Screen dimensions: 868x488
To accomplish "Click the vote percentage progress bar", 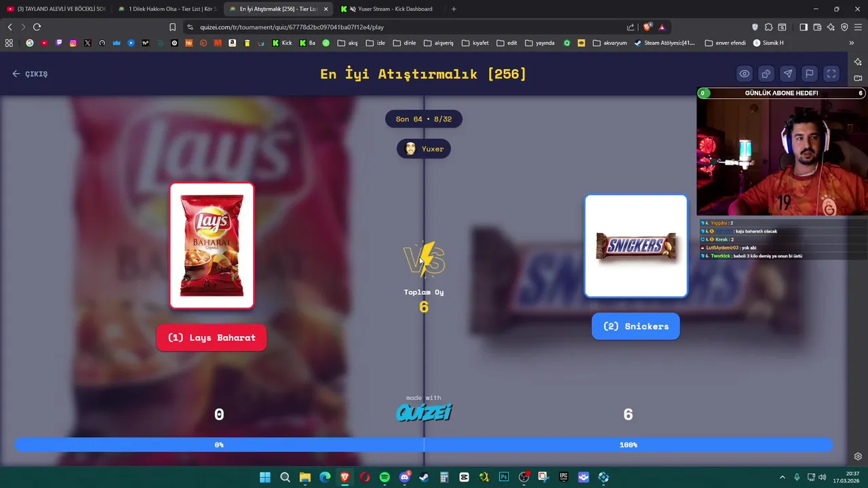I will (x=424, y=445).
